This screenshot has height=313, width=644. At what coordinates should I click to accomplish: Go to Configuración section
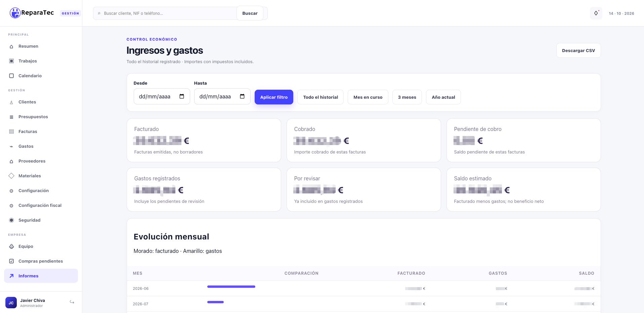[x=41, y=191]
